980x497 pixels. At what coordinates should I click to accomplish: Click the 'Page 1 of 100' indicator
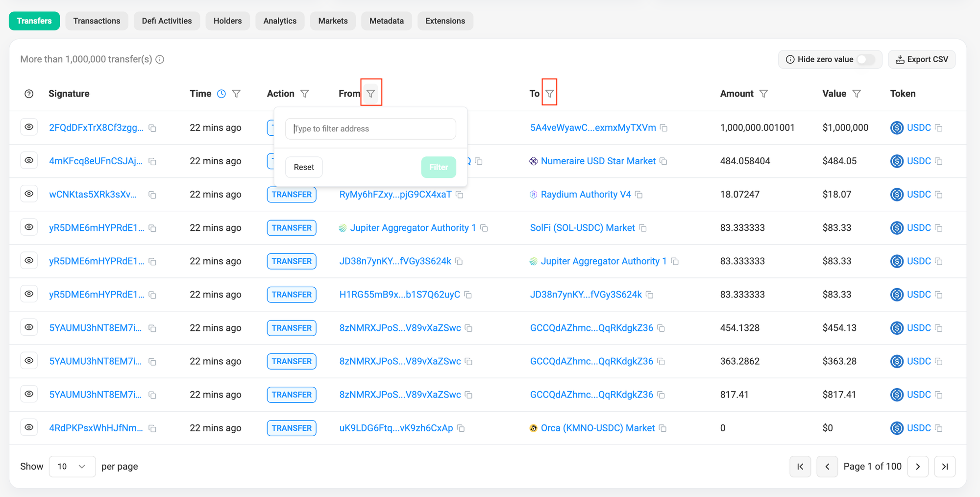coord(872,467)
